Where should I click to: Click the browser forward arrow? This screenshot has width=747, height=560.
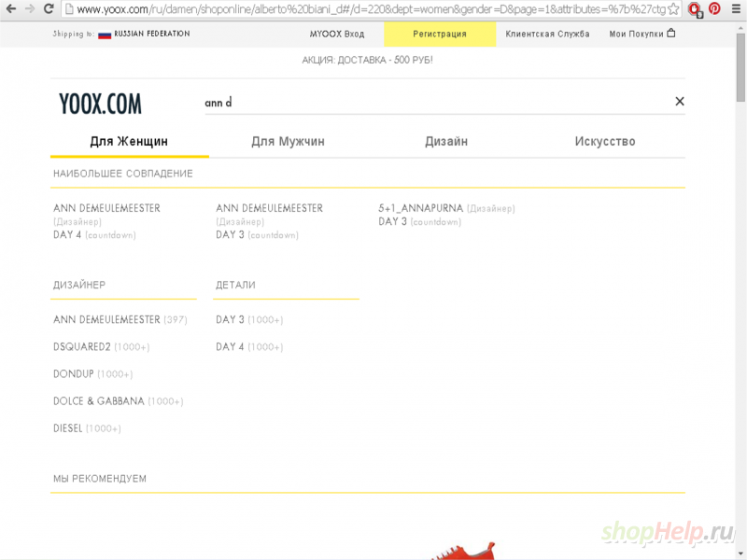point(30,8)
